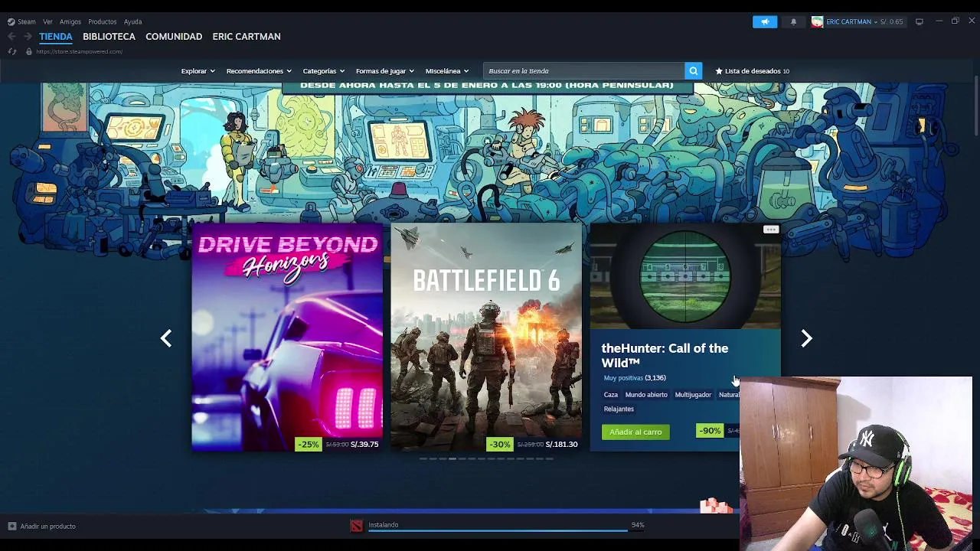Screen dimensions: 980x551
Task: Click theHunter: Call of the Wild title
Action: (665, 355)
